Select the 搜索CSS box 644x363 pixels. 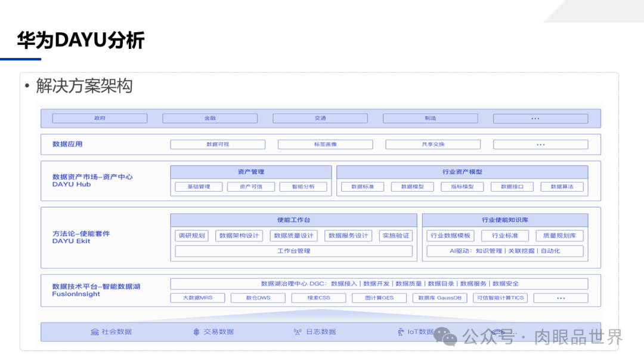click(318, 298)
